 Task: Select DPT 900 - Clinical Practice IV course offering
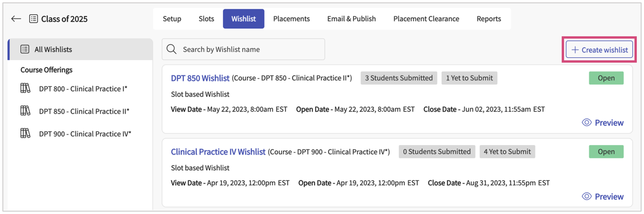[x=85, y=134]
